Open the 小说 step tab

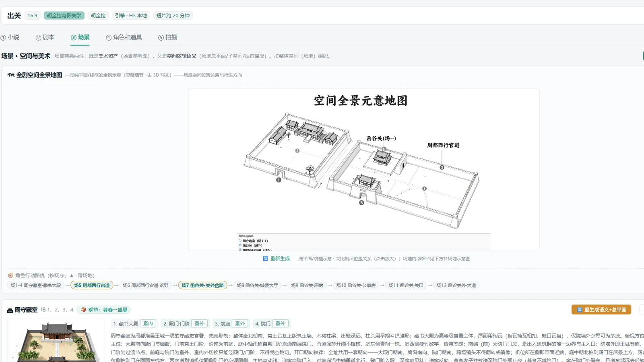[x=10, y=37]
